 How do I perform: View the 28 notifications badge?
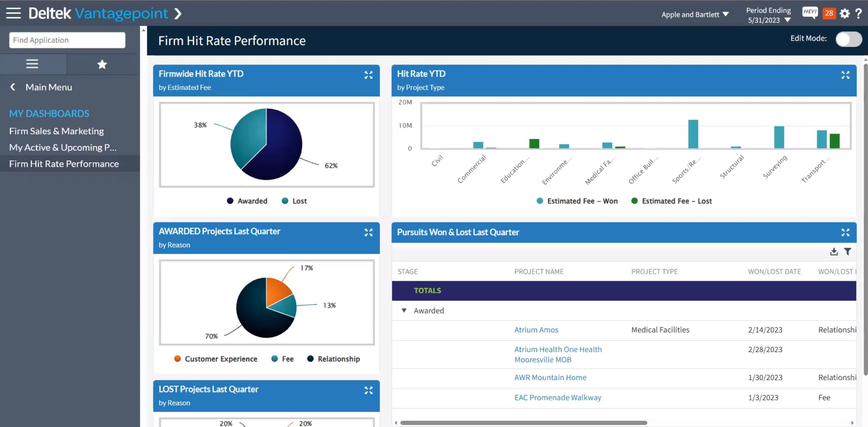coord(829,13)
